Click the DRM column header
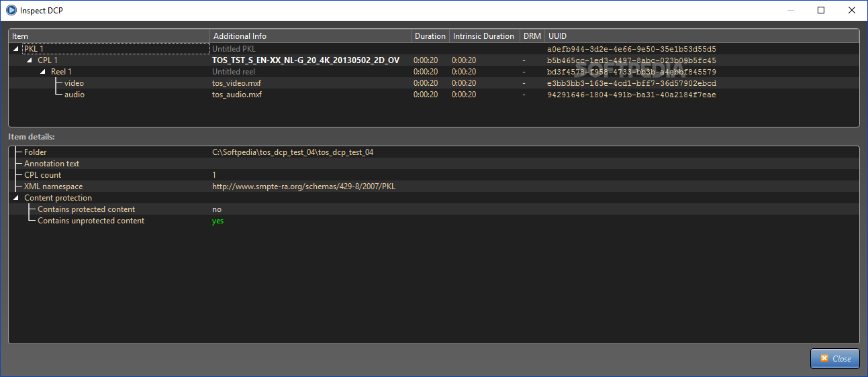The height and width of the screenshot is (377, 868). pyautogui.click(x=532, y=36)
